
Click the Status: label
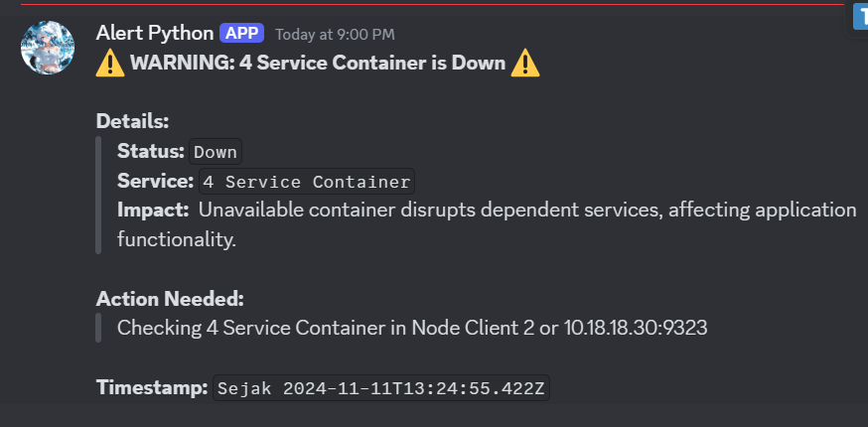(x=151, y=151)
